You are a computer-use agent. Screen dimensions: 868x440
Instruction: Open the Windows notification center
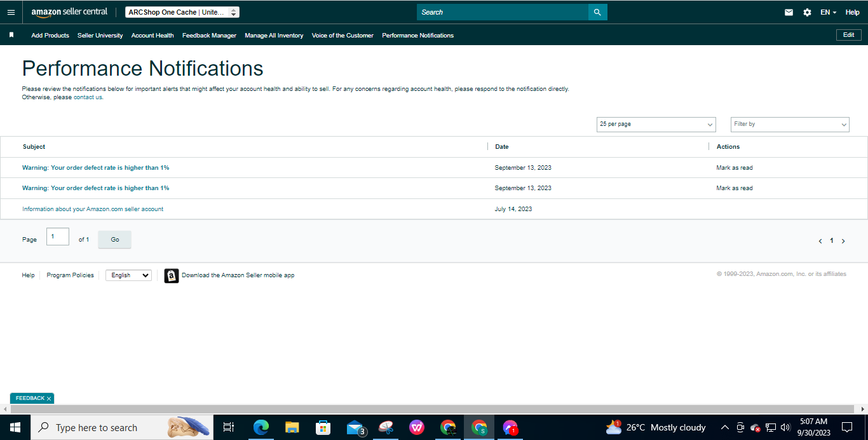pos(847,427)
